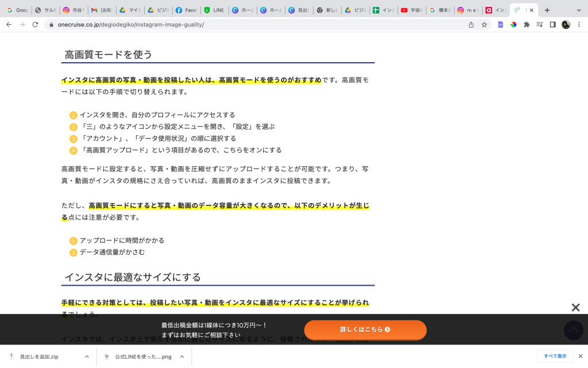This screenshot has height=368, width=588.
Task: Click the item アップロードに時間がかかる
Action: (122, 241)
